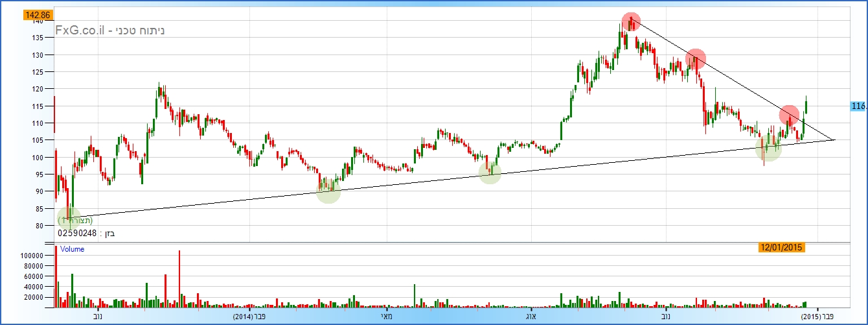Click the 20000 volume axis value
The width and height of the screenshot is (868, 325).
34,297
